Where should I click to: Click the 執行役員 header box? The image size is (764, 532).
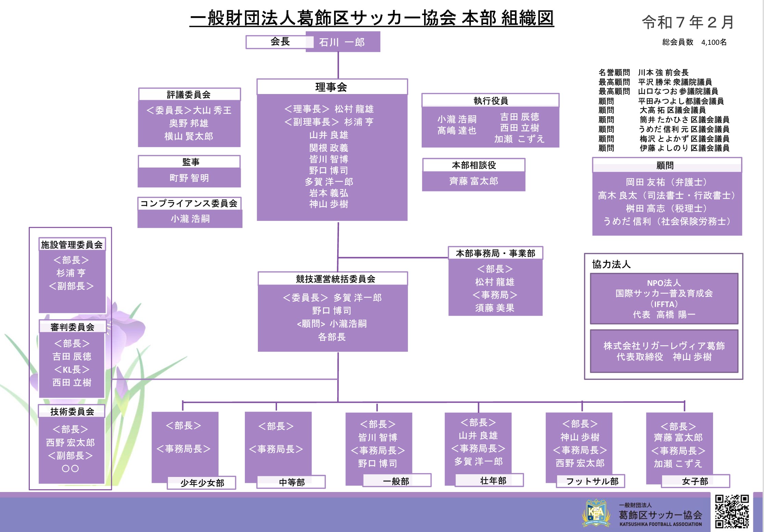point(490,101)
